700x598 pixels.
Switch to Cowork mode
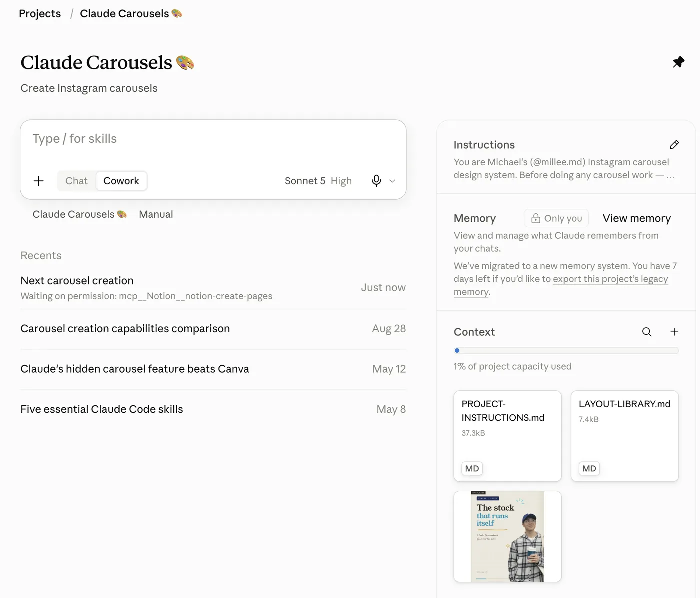tap(121, 181)
